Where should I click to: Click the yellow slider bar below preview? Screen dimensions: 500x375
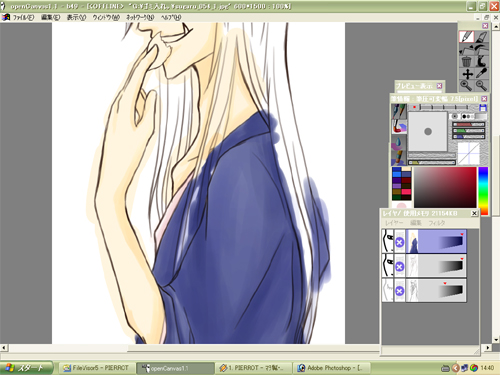432,162
